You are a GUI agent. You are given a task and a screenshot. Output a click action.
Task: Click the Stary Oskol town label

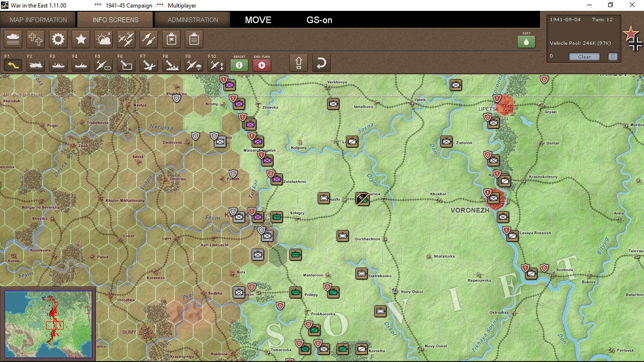(x=412, y=292)
